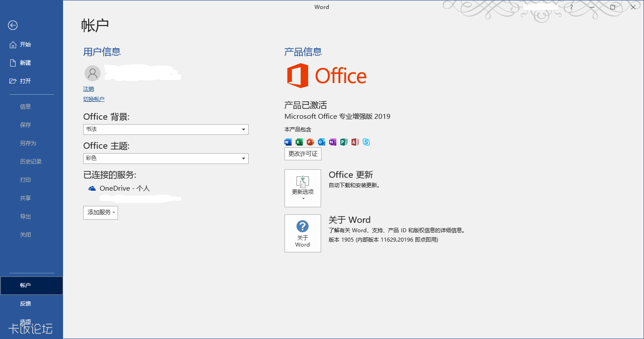Screen dimensions: 644x339
Task: Click the Word product icon
Action: (288, 142)
